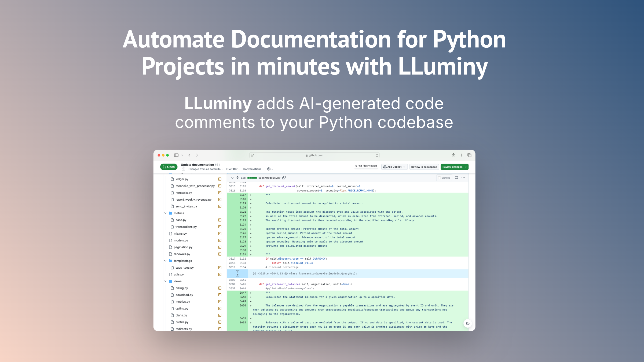The height and width of the screenshot is (362, 644).
Task: Open the sidebar options chevron in Safari
Action: (x=182, y=155)
